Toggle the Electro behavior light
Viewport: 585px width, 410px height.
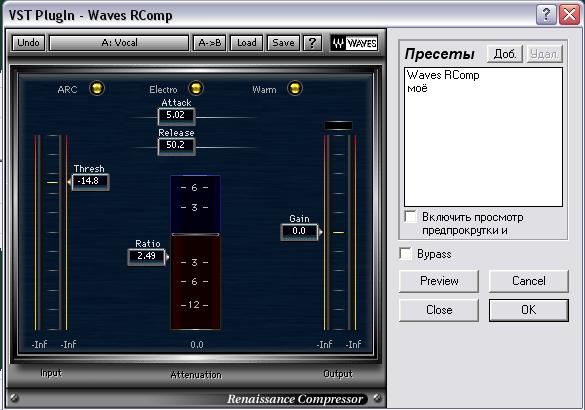click(196, 88)
